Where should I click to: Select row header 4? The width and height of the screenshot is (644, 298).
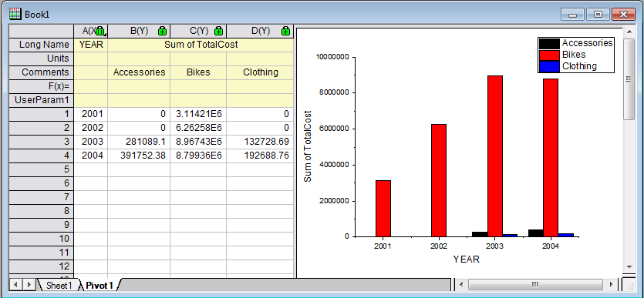point(42,156)
